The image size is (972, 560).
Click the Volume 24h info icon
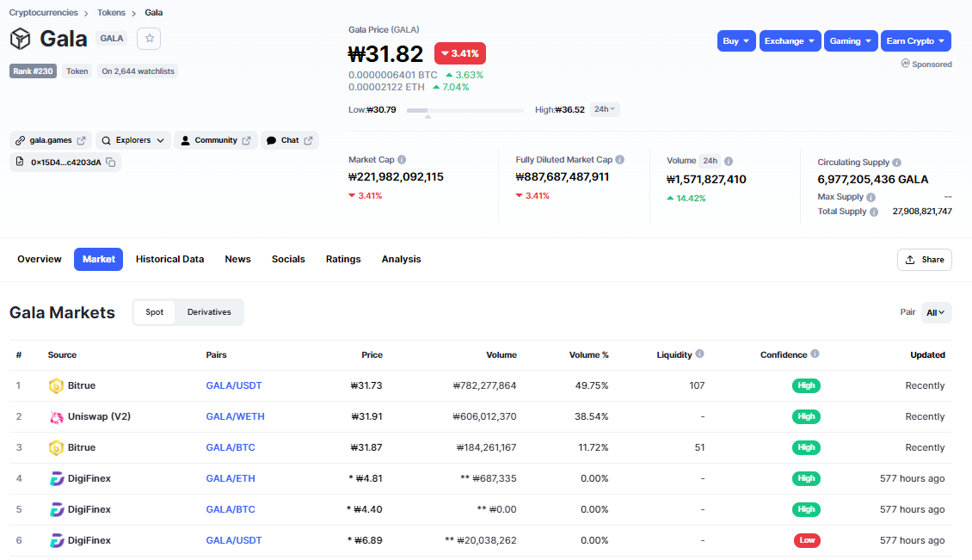pyautogui.click(x=729, y=161)
